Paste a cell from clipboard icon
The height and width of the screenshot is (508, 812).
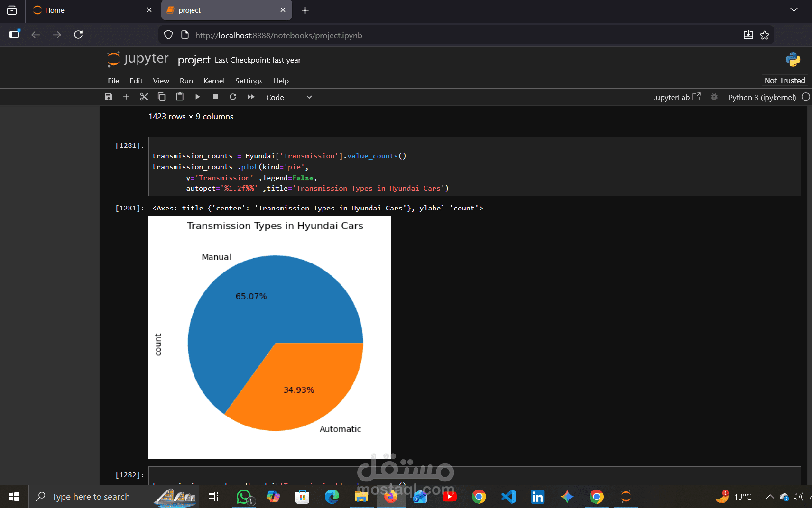coord(180,97)
